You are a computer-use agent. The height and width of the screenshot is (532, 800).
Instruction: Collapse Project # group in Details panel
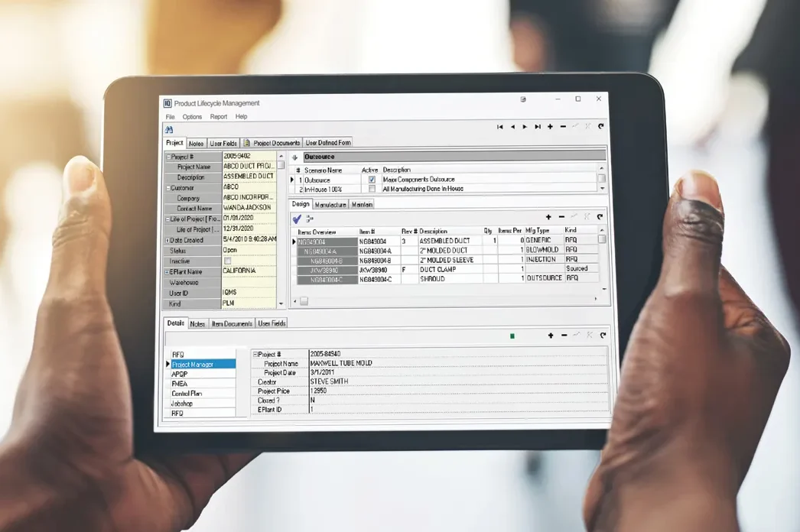pos(255,354)
